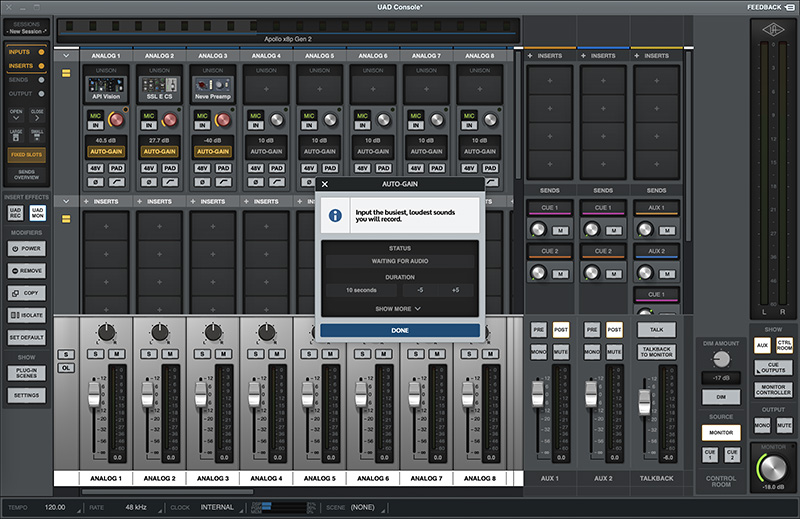This screenshot has height=519, width=800.
Task: Close the Auto-Gain dialog with X
Action: click(x=325, y=185)
